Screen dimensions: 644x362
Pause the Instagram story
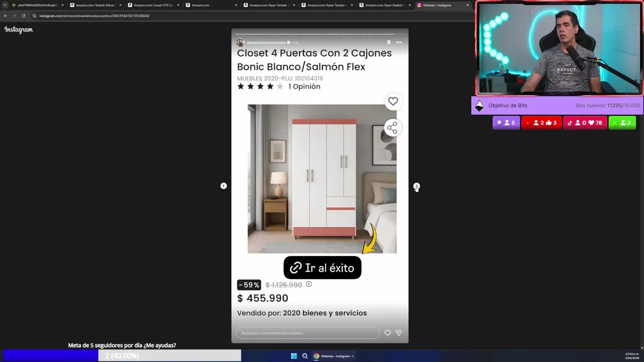[x=388, y=42]
